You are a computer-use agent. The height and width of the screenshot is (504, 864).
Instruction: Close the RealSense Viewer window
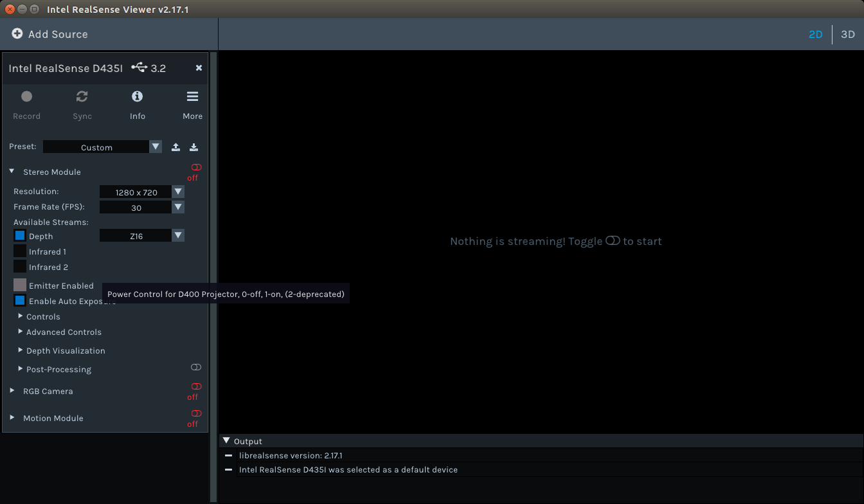10,10
